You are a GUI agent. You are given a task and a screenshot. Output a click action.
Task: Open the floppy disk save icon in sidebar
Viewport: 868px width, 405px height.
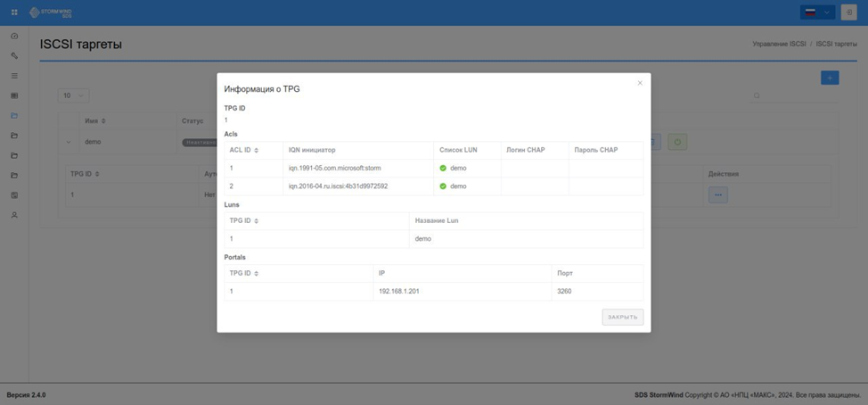[x=14, y=195]
